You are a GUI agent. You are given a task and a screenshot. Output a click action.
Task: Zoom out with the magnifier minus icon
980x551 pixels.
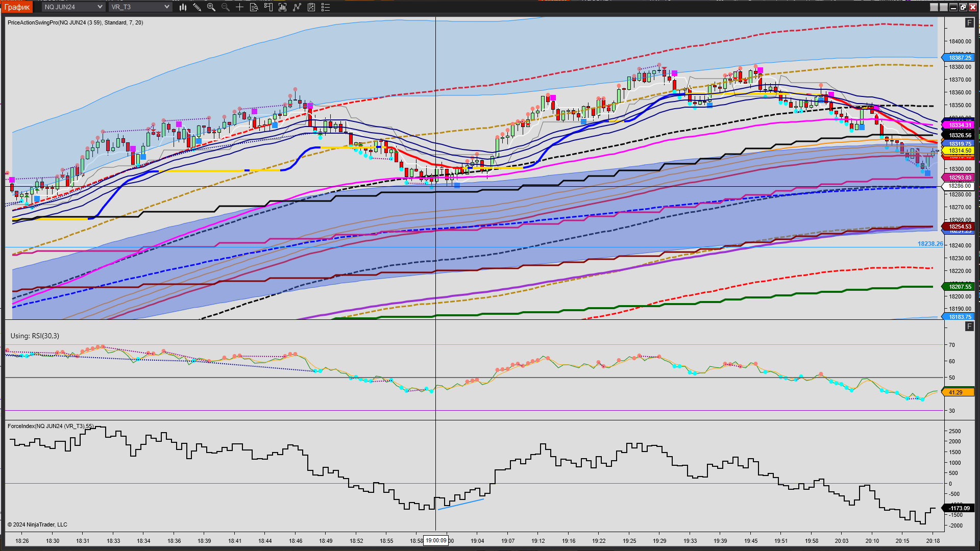[226, 7]
